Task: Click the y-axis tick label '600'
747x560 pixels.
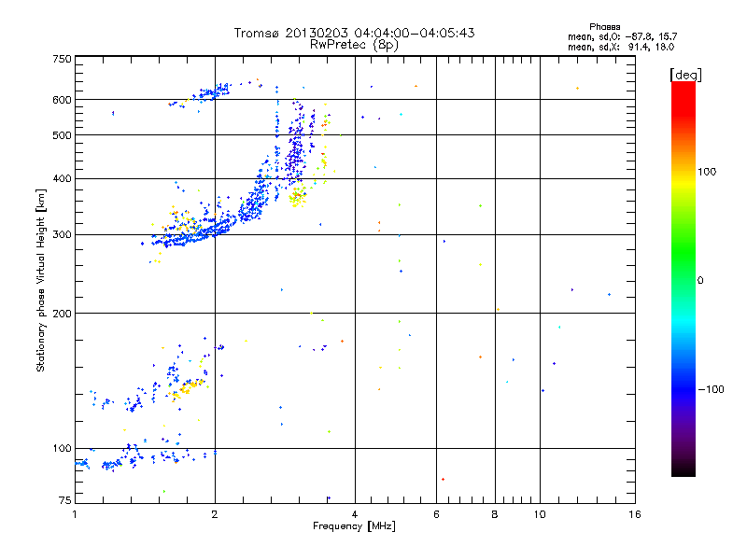Action: 62,100
